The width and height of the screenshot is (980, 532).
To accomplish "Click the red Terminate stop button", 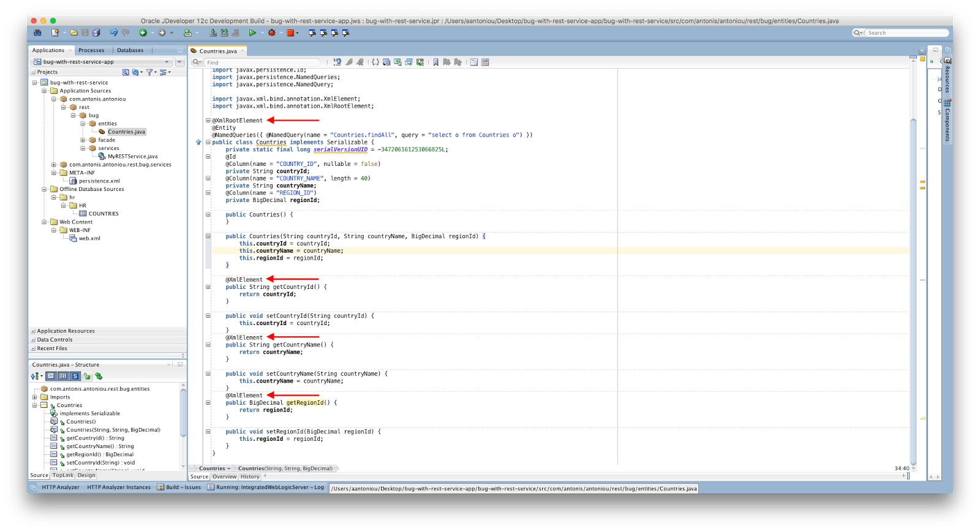I will click(290, 33).
